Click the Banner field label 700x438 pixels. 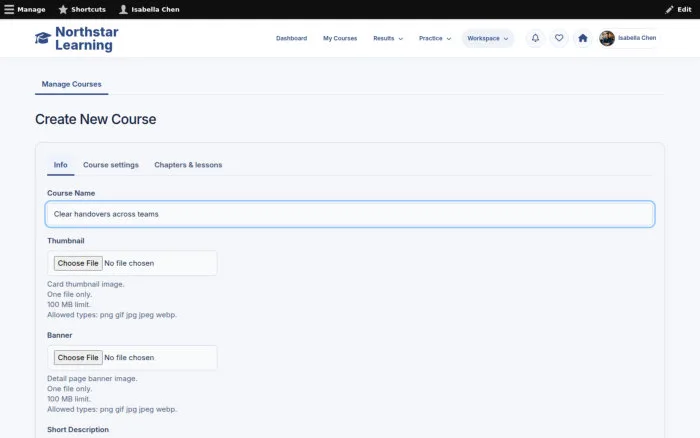59,335
